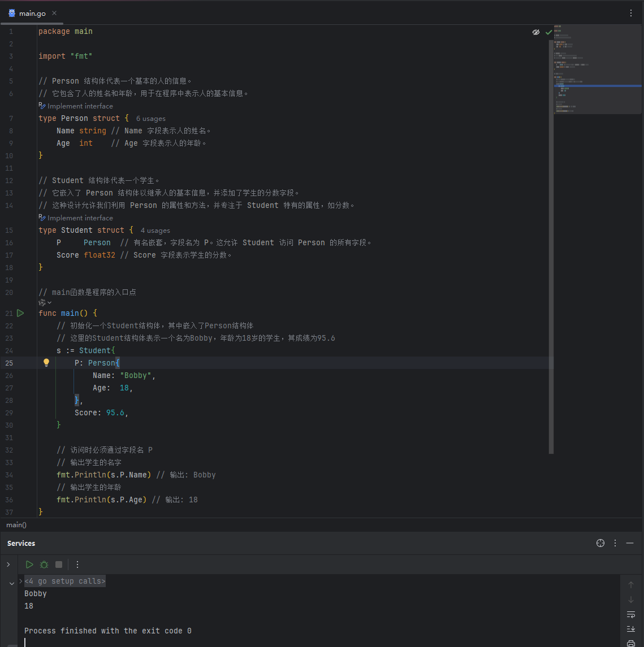Show the 4 usages of Student
644x647 pixels.
(155, 231)
